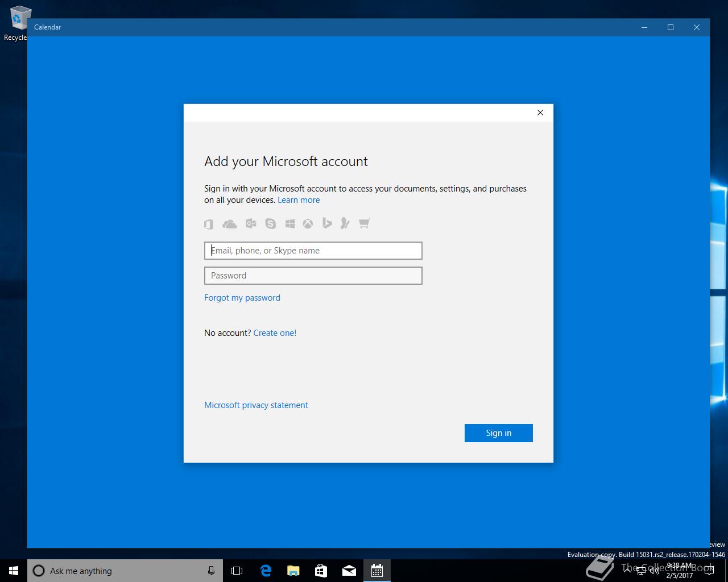The height and width of the screenshot is (582, 728).
Task: Open the Action Center notifications icon
Action: coord(709,571)
